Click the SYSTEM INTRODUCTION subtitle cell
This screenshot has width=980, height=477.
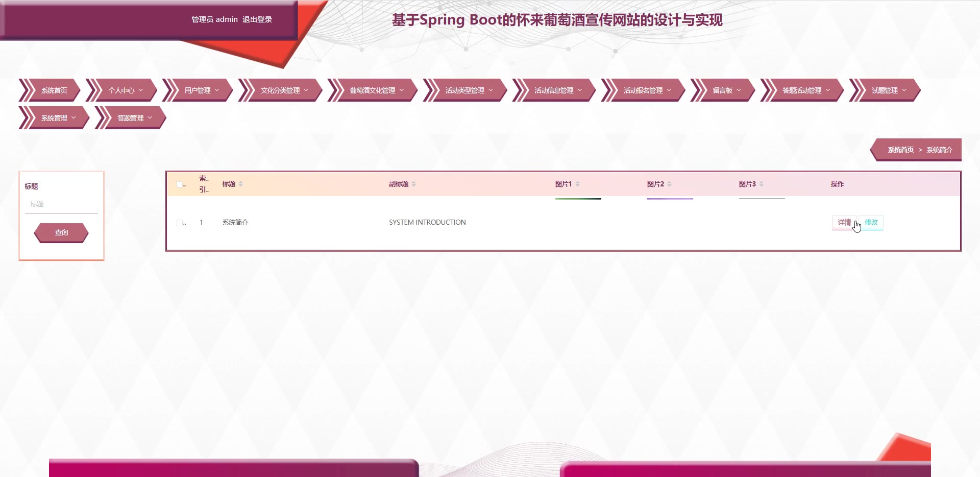[x=427, y=222]
